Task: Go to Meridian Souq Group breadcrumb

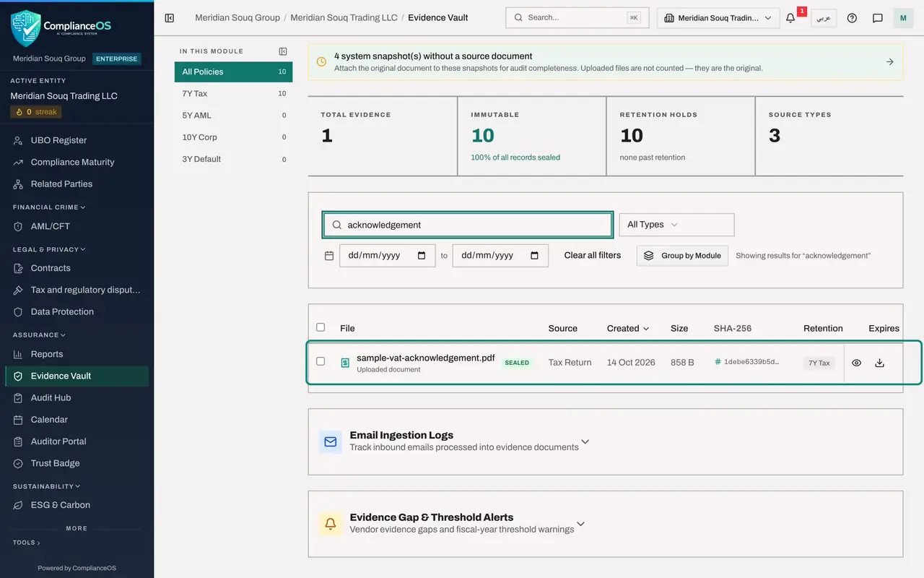Action: click(237, 17)
